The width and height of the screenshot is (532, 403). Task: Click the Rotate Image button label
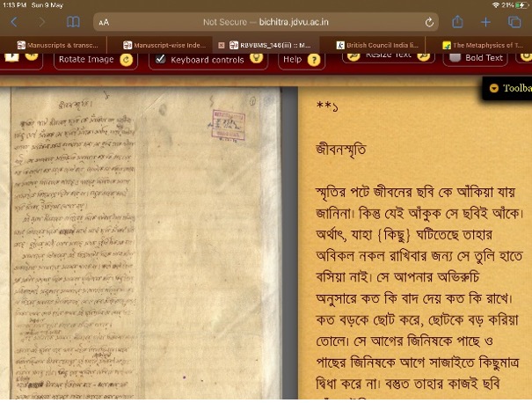coord(86,59)
